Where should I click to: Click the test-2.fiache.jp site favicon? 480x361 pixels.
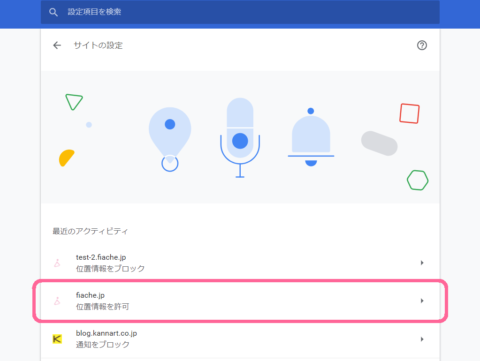(57, 263)
